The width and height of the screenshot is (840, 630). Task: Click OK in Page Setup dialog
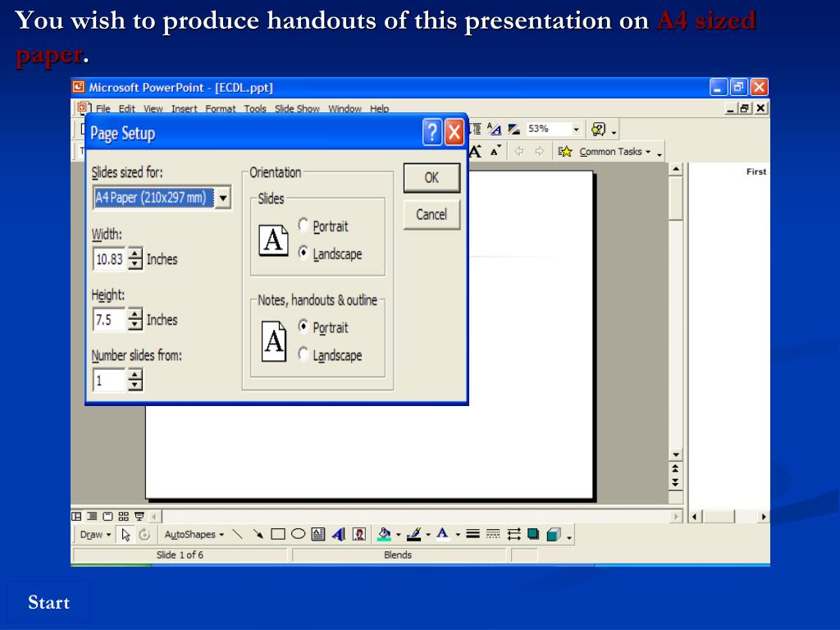(431, 178)
